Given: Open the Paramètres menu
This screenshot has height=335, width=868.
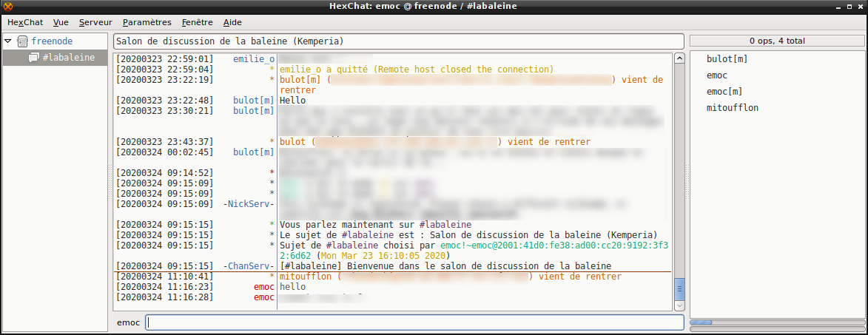Looking at the screenshot, I should [147, 23].
